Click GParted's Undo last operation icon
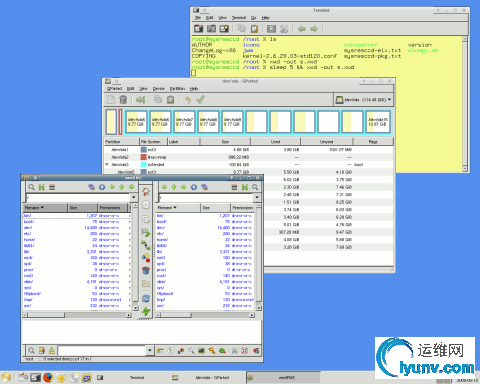Viewport: 480px width, 384px height. tap(188, 99)
